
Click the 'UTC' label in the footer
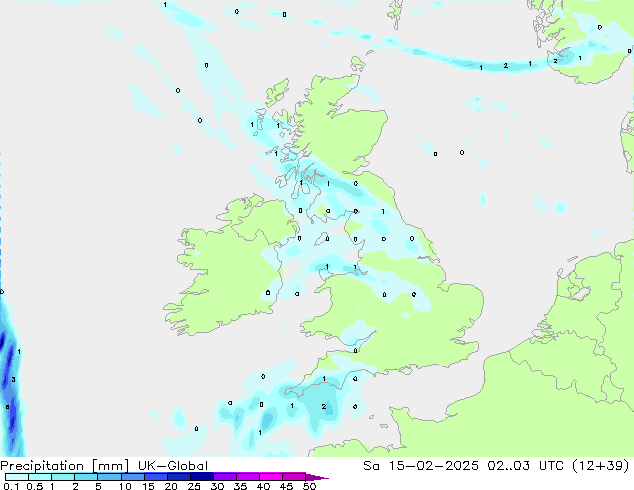click(x=551, y=466)
